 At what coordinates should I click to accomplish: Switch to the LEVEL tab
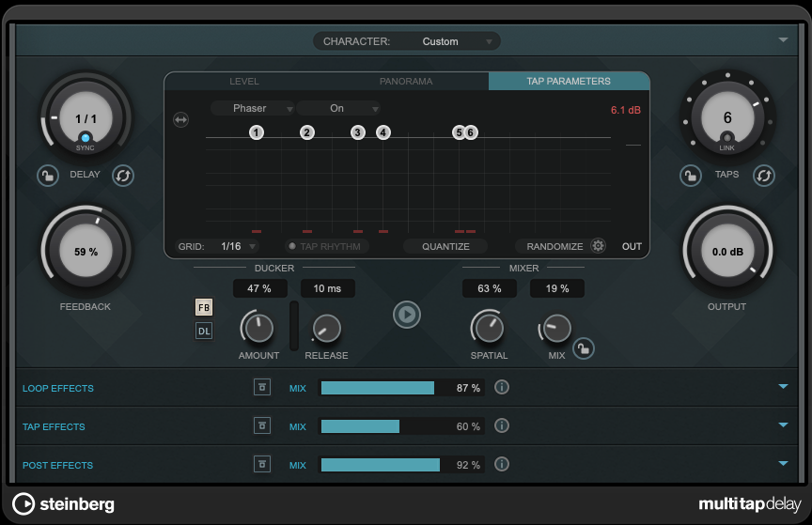244,82
